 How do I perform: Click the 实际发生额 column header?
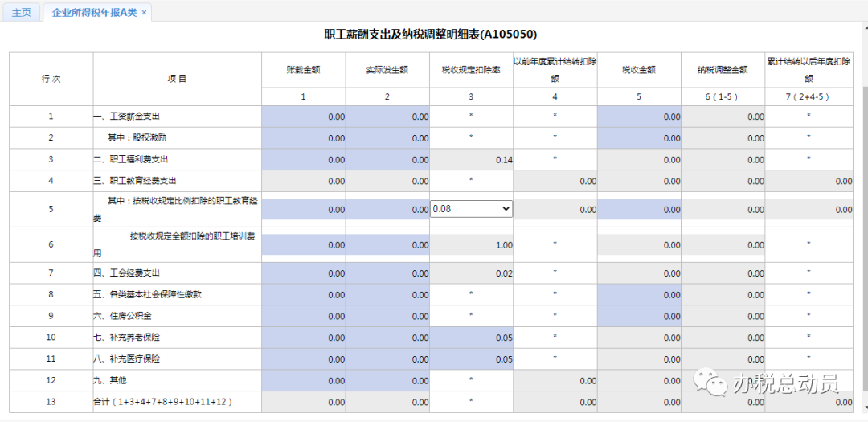(x=387, y=70)
